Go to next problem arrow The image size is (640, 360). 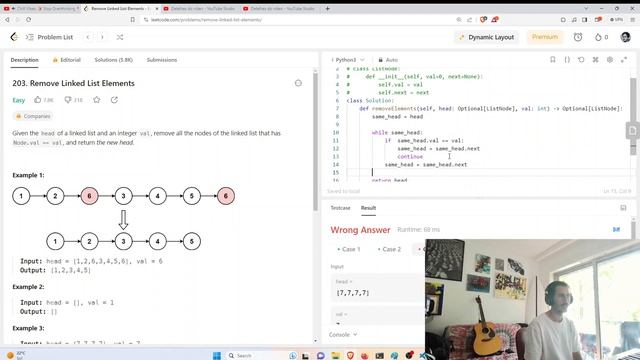point(102,37)
